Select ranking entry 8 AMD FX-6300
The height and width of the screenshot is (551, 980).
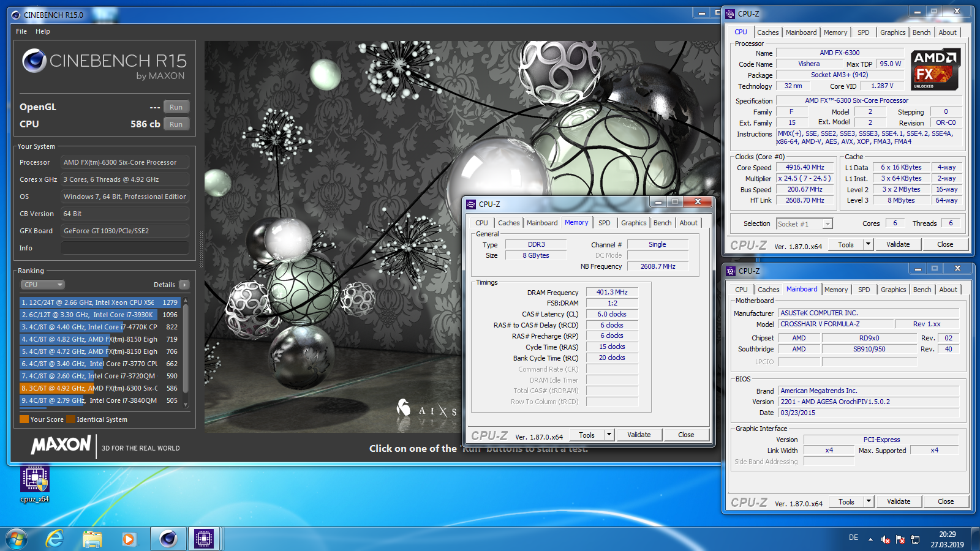100,388
